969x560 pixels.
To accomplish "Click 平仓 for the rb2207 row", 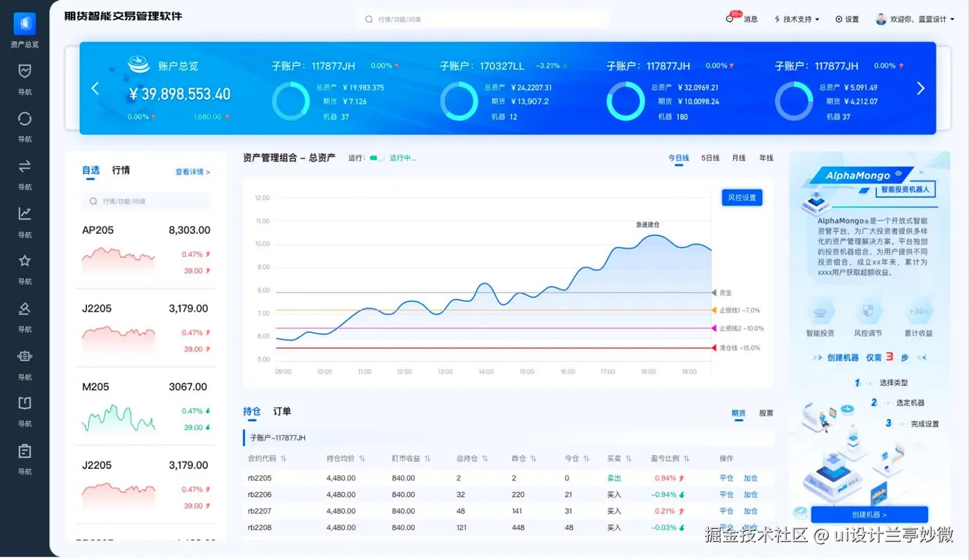I will (726, 511).
